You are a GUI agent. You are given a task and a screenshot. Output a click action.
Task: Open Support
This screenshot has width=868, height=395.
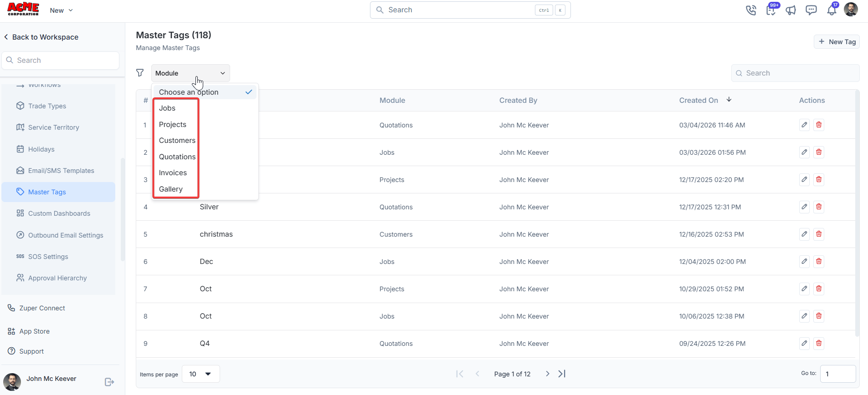26,351
